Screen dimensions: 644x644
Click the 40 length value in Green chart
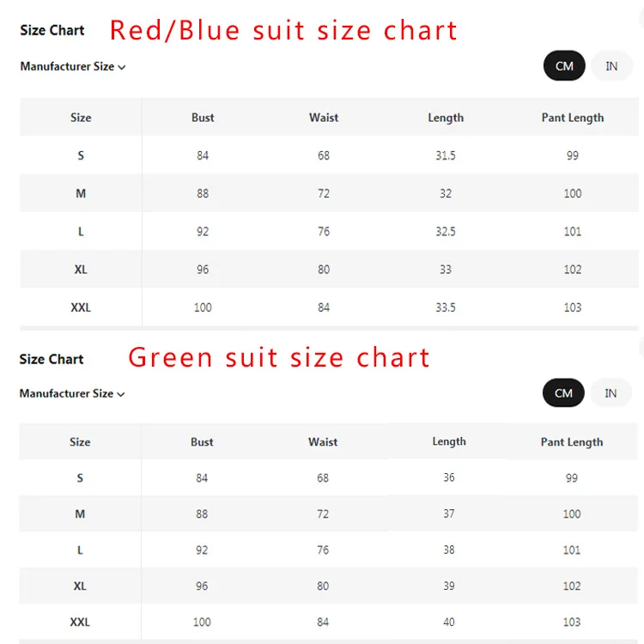449,622
